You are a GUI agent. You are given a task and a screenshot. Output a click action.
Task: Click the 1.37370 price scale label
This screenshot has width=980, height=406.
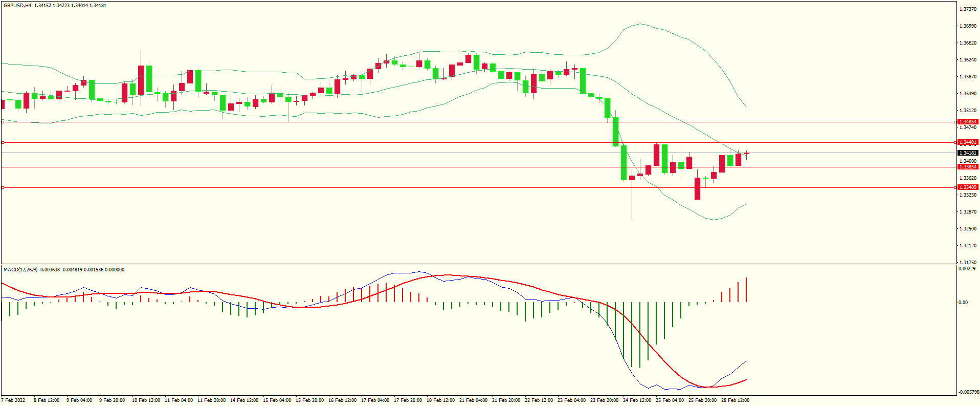tap(968, 9)
